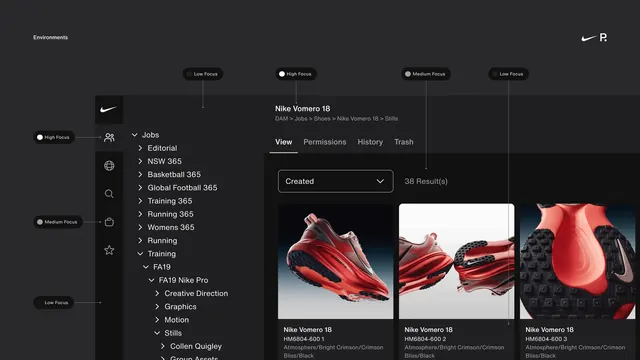The image size is (640, 360).
Task: Expand the Basketball 365 folder chevron
Action: [x=140, y=174]
